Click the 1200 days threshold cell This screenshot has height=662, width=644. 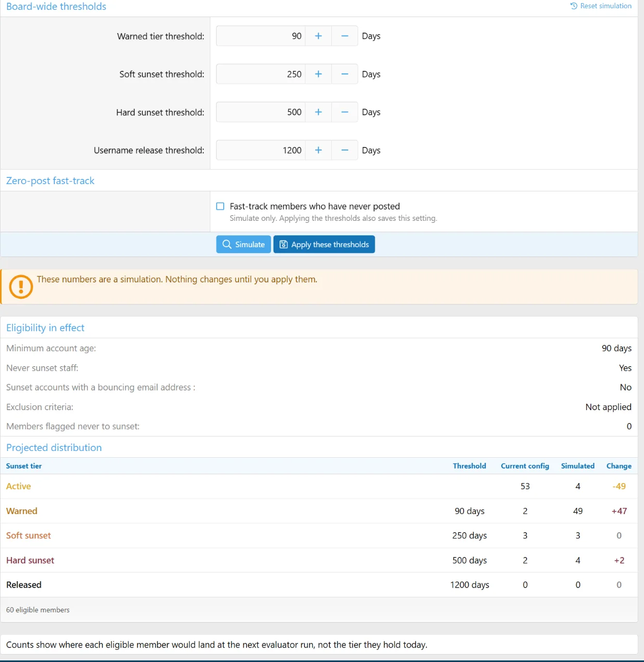coord(470,585)
